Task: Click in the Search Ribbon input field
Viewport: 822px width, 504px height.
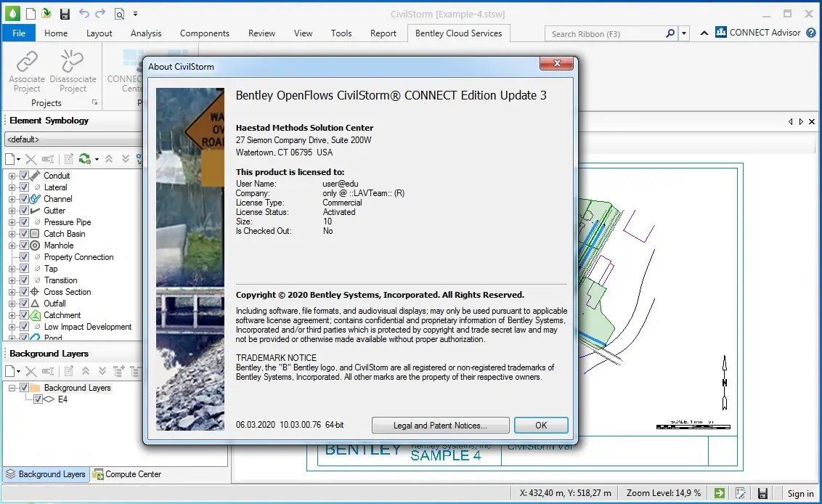Action: [x=606, y=34]
